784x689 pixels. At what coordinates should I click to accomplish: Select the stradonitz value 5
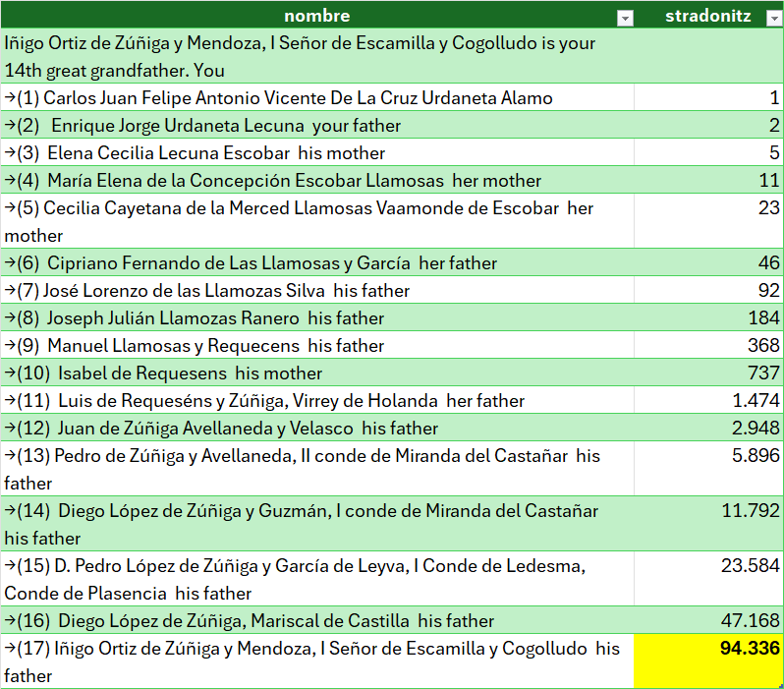click(x=708, y=152)
